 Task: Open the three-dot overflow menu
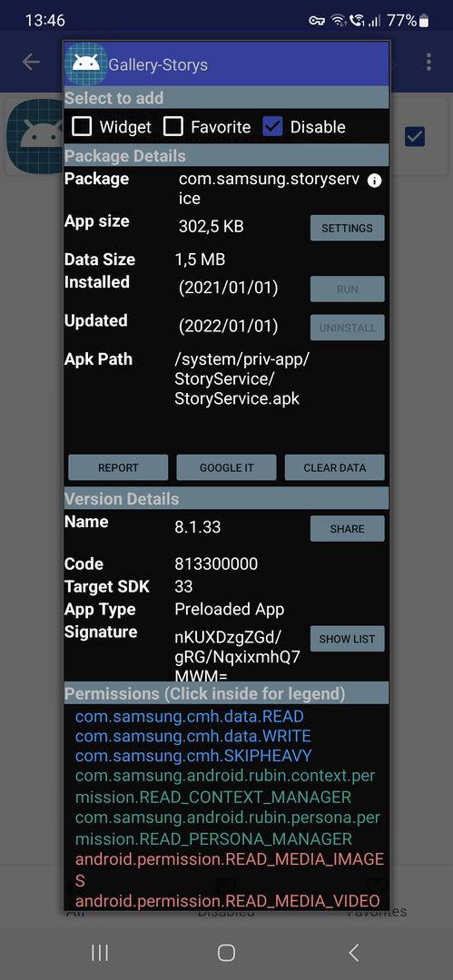click(x=428, y=62)
